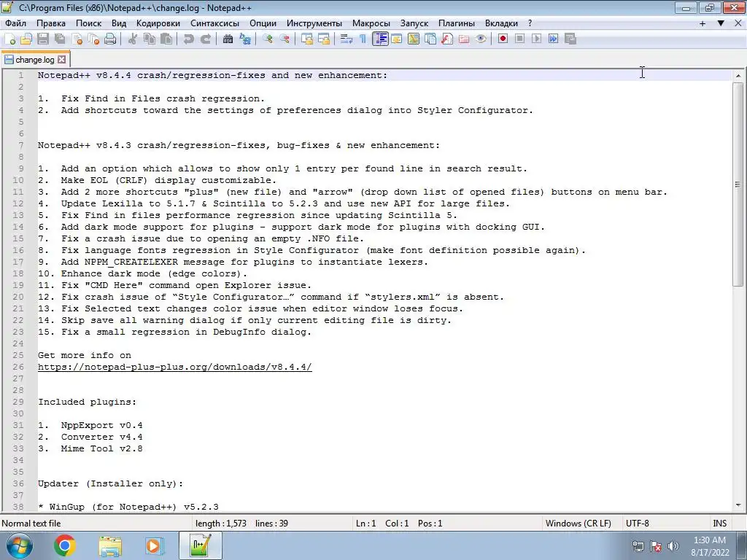Play back the recorded macro icon
This screenshot has width=747, height=560.
536,39
